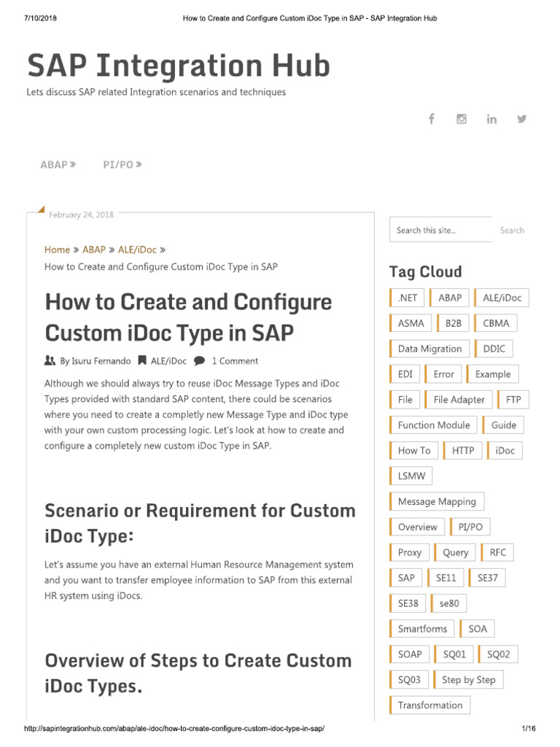Open the Twitter bird icon
Image resolution: width=560 pixels, height=747 pixels.
(x=522, y=119)
